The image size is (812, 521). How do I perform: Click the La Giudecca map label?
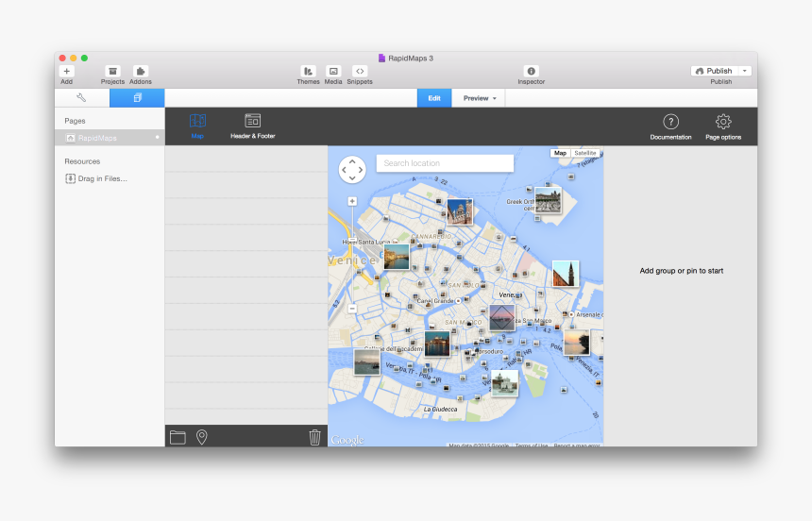coord(441,409)
